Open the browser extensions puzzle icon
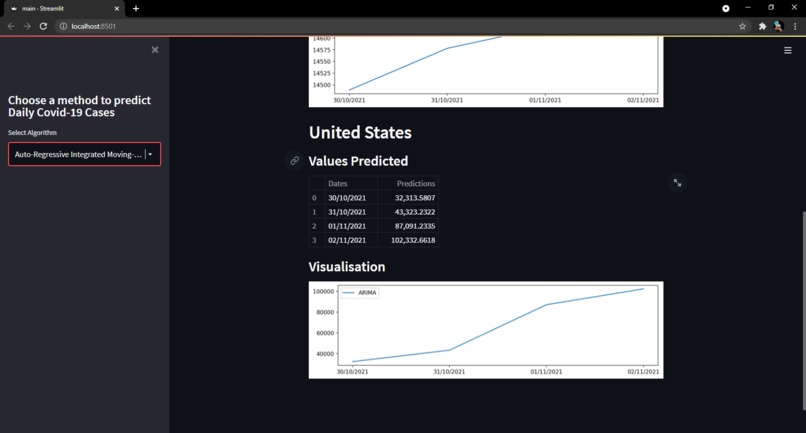The image size is (806, 433). (x=762, y=26)
